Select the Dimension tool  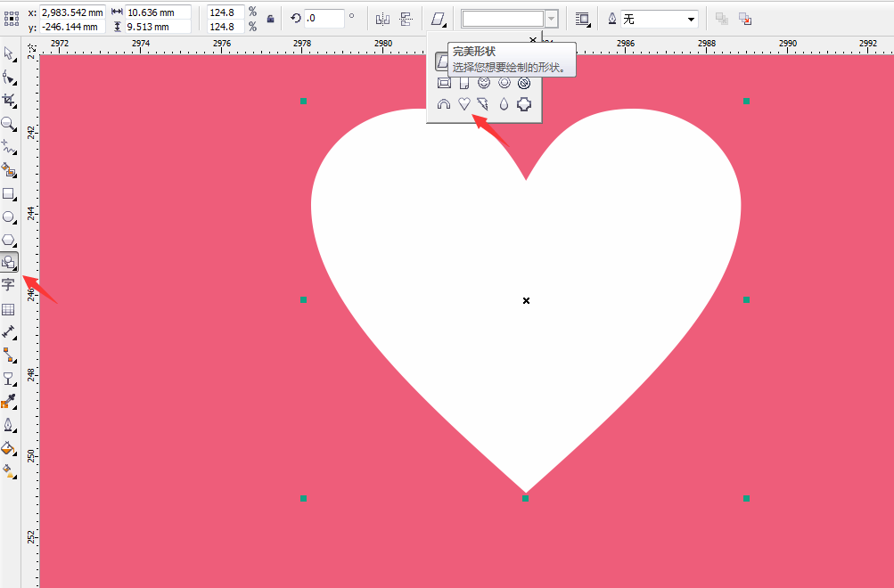(x=9, y=332)
